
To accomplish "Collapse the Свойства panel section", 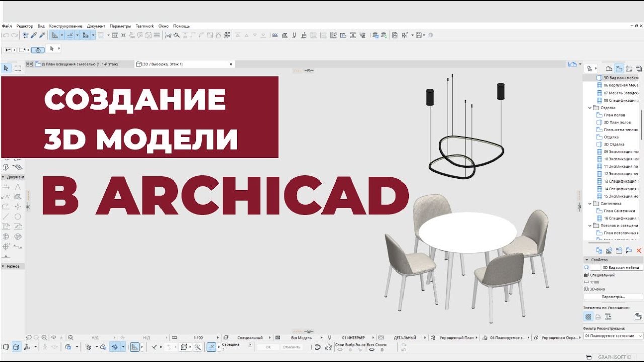I will (x=587, y=260).
